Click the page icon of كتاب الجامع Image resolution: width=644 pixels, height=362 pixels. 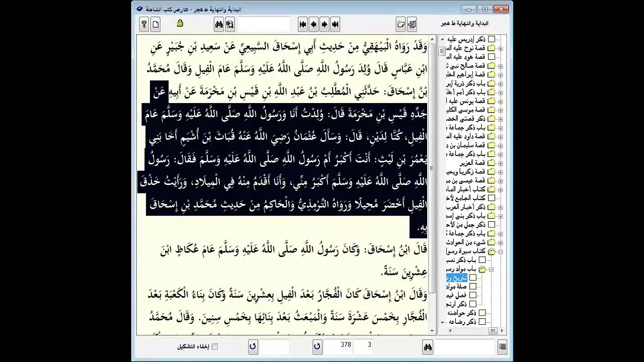492,198
